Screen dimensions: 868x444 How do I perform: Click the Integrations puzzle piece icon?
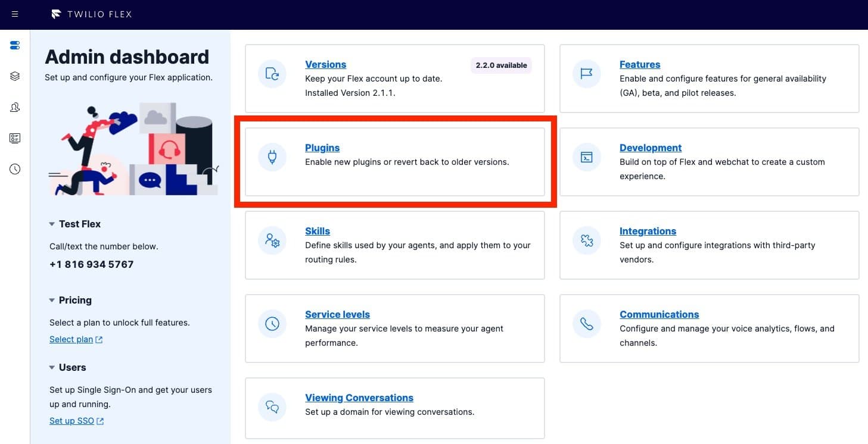coord(586,240)
